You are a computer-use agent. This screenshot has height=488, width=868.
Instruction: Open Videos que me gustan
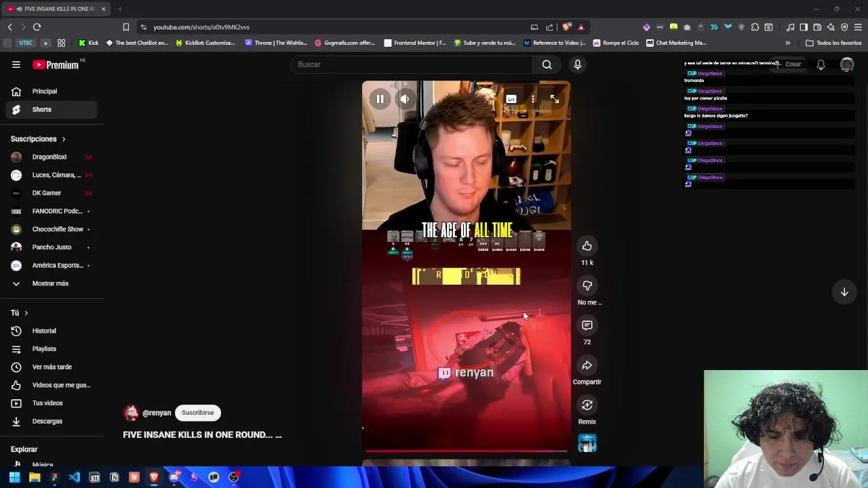[52, 385]
